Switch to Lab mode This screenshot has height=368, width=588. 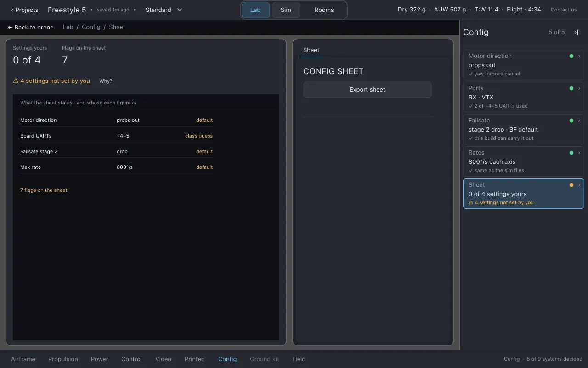[255, 10]
